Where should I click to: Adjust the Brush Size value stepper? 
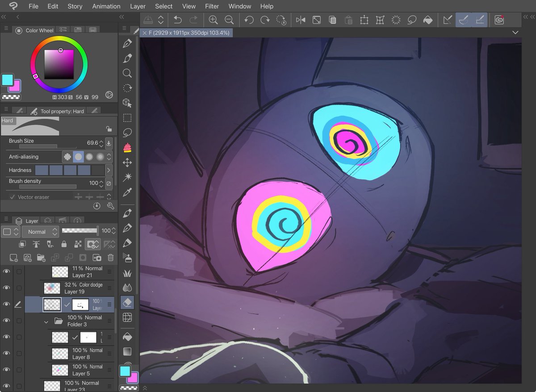point(101,143)
